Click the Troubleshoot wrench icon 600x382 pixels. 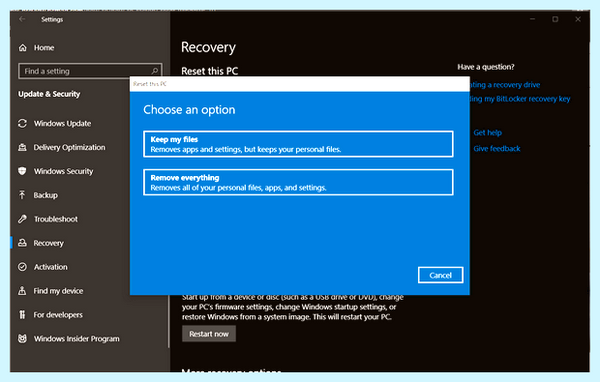(x=23, y=219)
